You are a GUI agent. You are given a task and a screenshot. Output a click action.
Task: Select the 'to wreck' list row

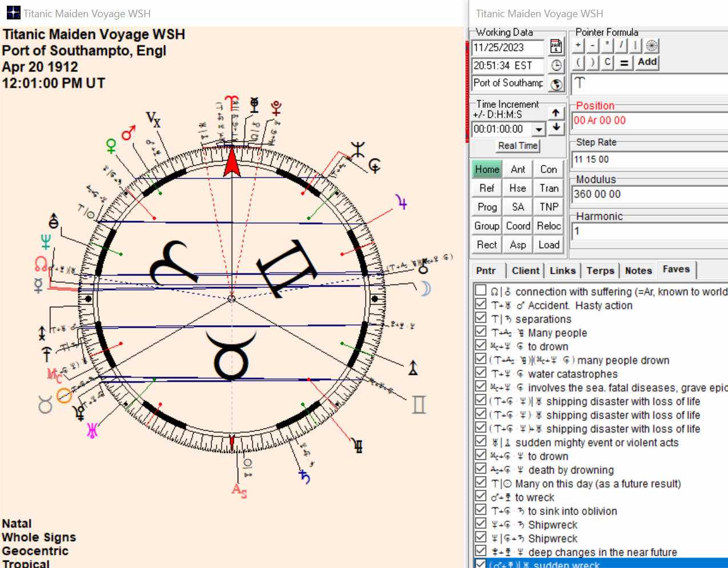click(x=600, y=497)
